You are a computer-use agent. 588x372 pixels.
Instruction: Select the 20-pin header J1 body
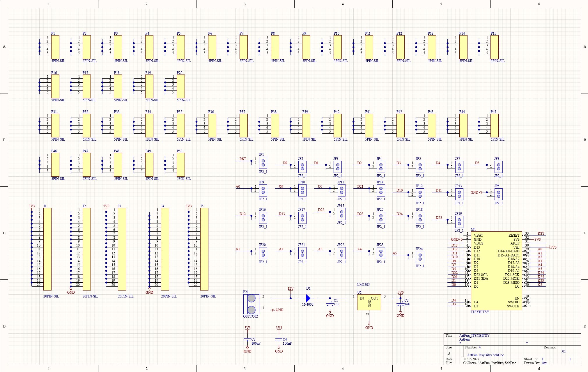coord(47,249)
